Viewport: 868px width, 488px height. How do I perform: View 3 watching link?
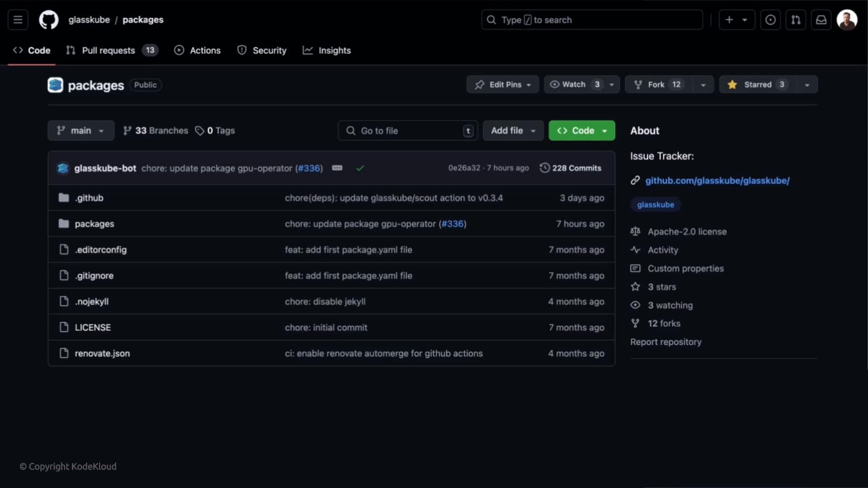pos(670,305)
